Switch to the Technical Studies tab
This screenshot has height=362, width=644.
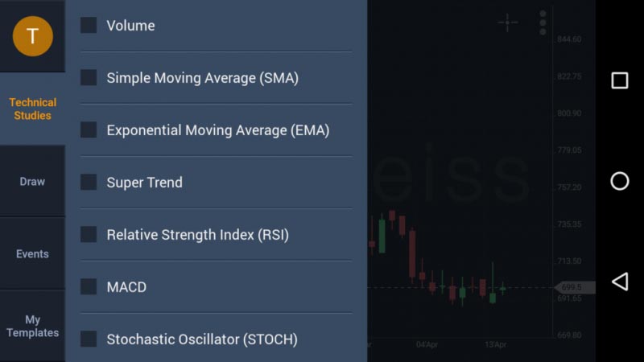click(33, 109)
